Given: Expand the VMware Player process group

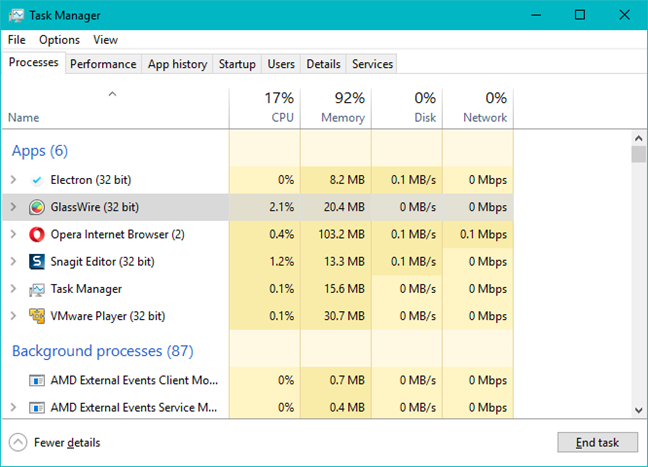Looking at the screenshot, I should pyautogui.click(x=13, y=316).
